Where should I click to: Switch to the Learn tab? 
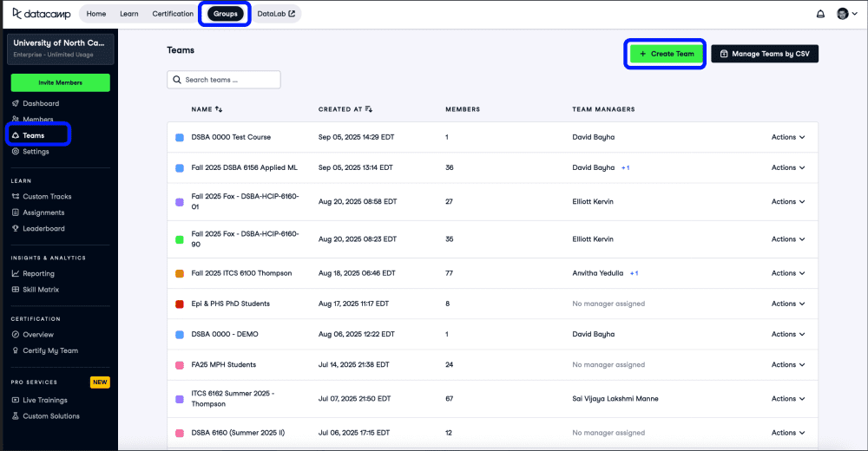coord(128,14)
